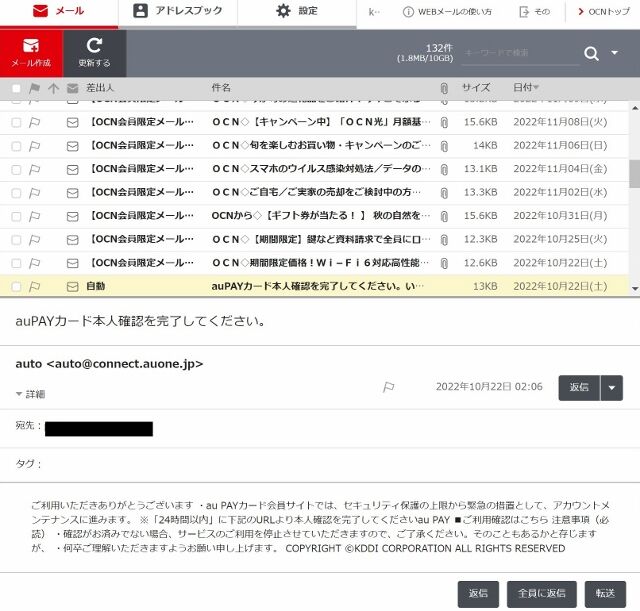Check the auPAYカード mail row checkbox
The height and width of the screenshot is (611, 640).
16,287
